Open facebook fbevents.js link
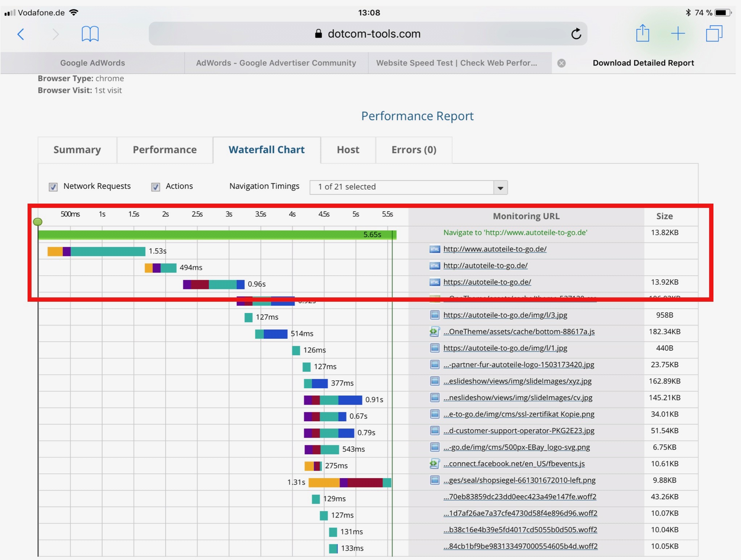 click(x=514, y=464)
